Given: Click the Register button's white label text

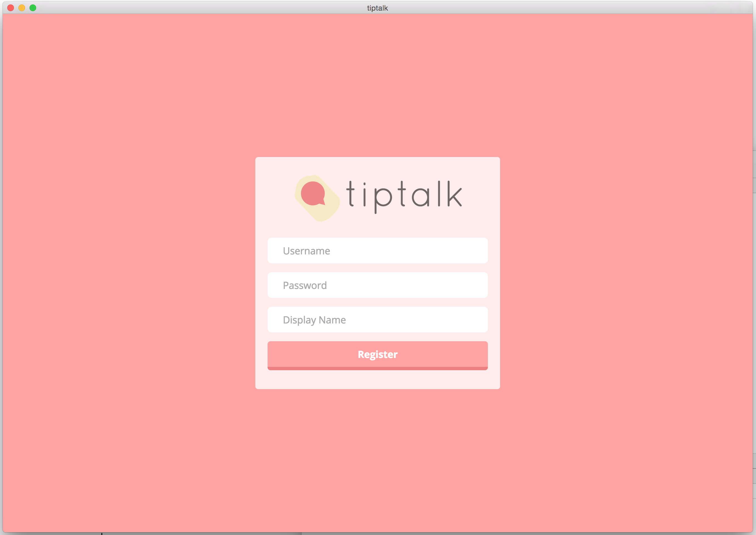Looking at the screenshot, I should (x=378, y=354).
